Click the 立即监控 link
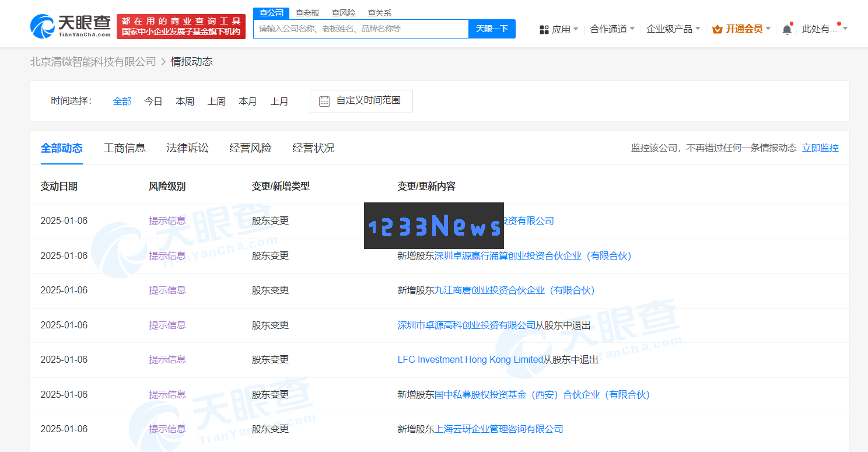 (x=820, y=148)
